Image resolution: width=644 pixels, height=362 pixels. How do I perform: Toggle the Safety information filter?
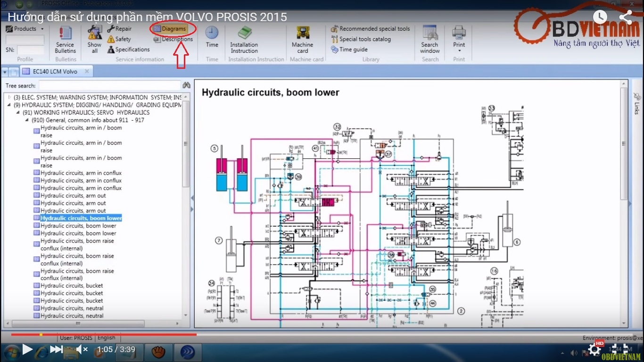119,39
